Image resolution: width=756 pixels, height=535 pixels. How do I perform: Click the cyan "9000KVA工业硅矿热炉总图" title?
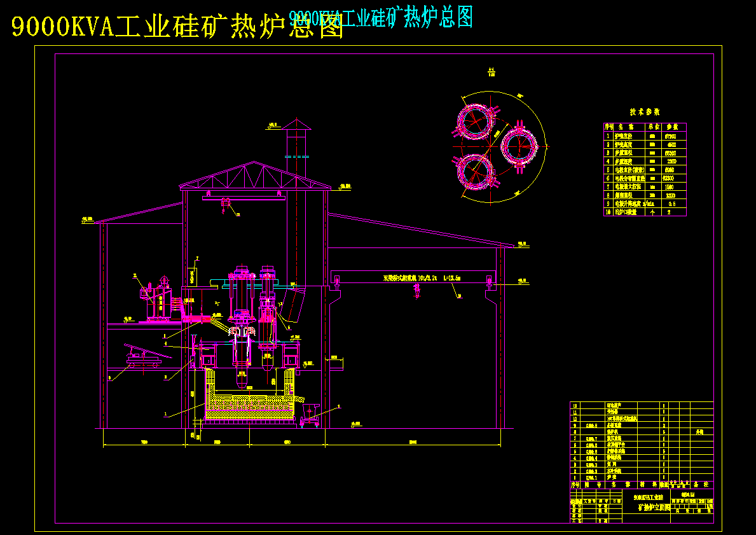tap(381, 17)
